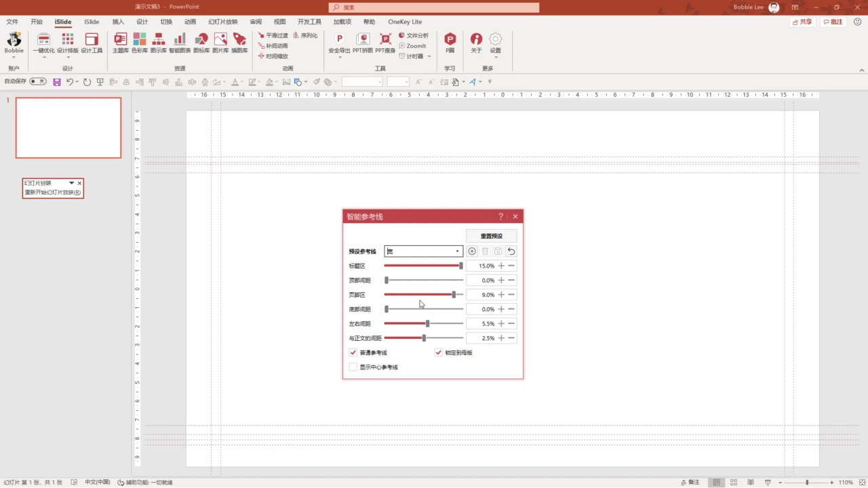Click the purple save icon in quick toolbar
868x488 pixels.
[x=57, y=82]
